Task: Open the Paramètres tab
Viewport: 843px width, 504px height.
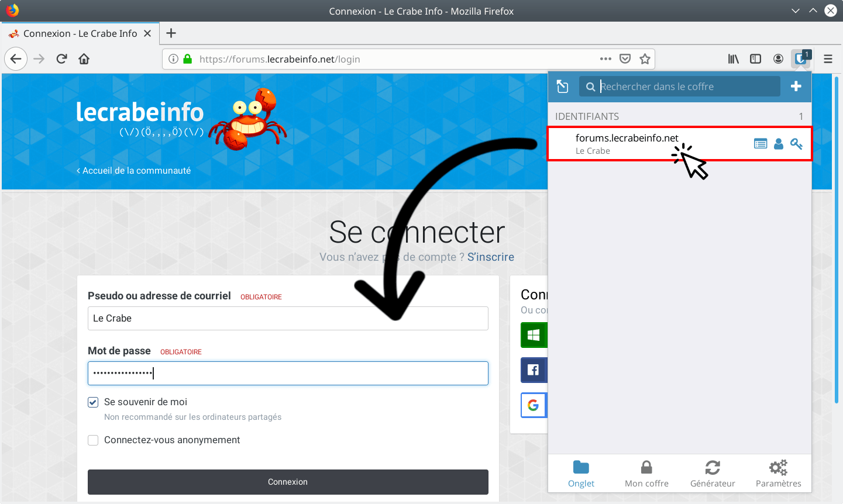Action: pos(779,474)
